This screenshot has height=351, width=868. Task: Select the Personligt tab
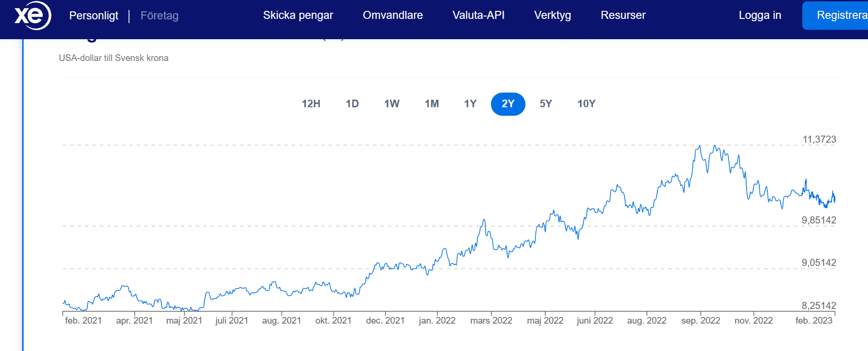pos(94,16)
